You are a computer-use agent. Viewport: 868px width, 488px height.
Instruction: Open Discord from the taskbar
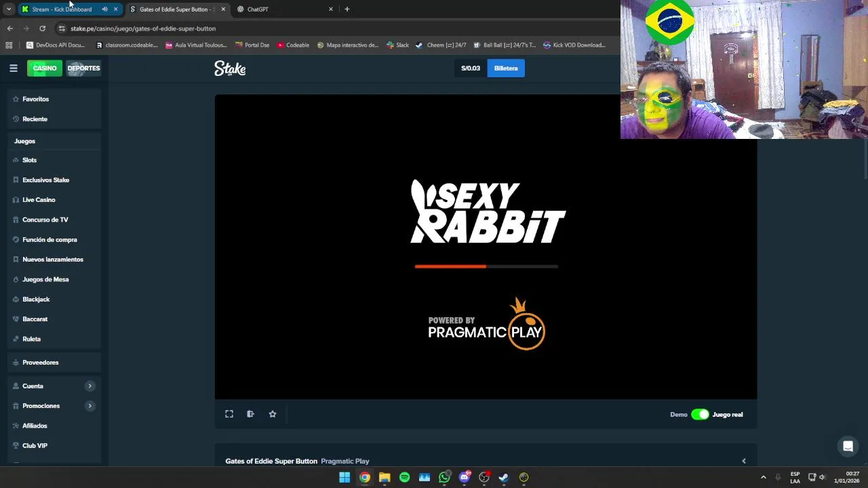click(x=465, y=477)
